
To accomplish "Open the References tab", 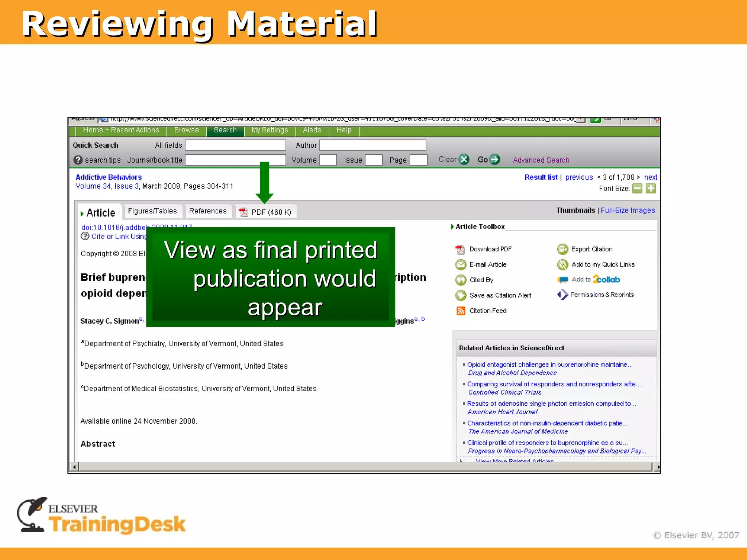I will click(x=208, y=211).
